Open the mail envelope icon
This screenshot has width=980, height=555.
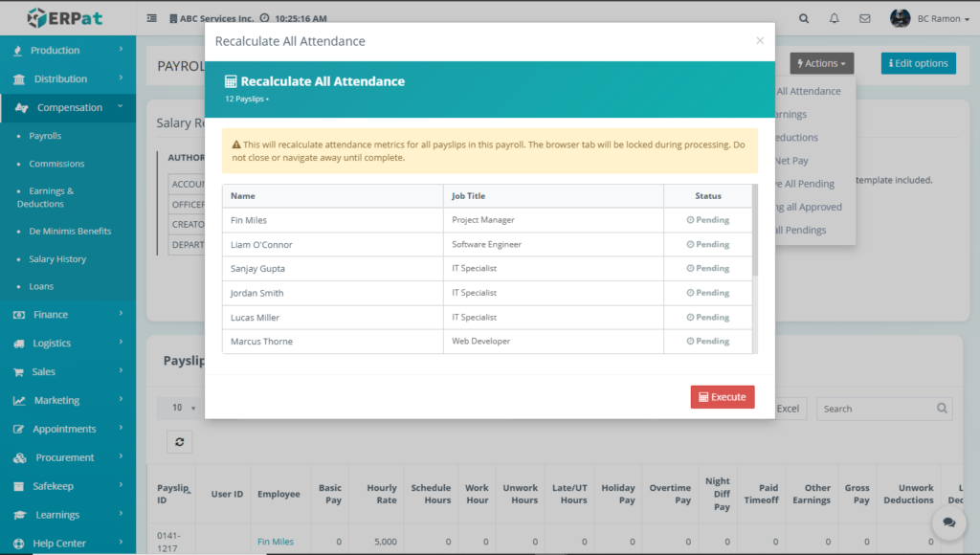point(864,18)
